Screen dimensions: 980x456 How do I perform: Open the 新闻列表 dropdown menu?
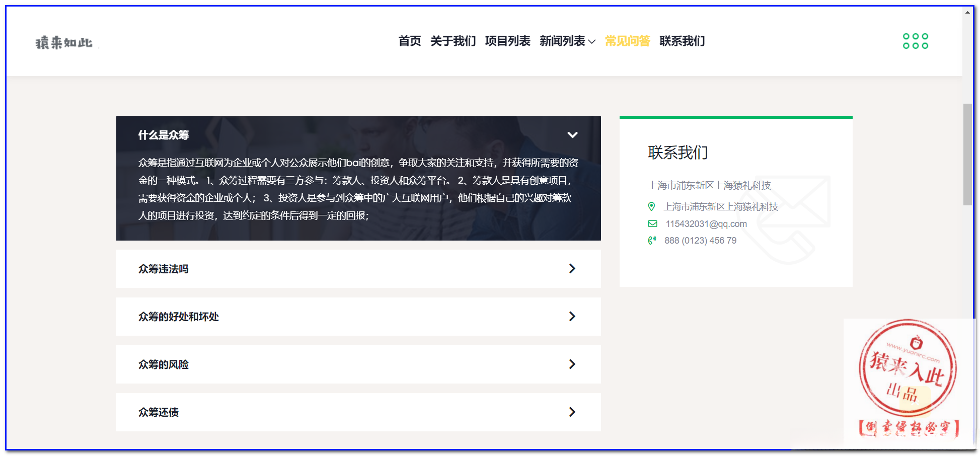(x=566, y=41)
